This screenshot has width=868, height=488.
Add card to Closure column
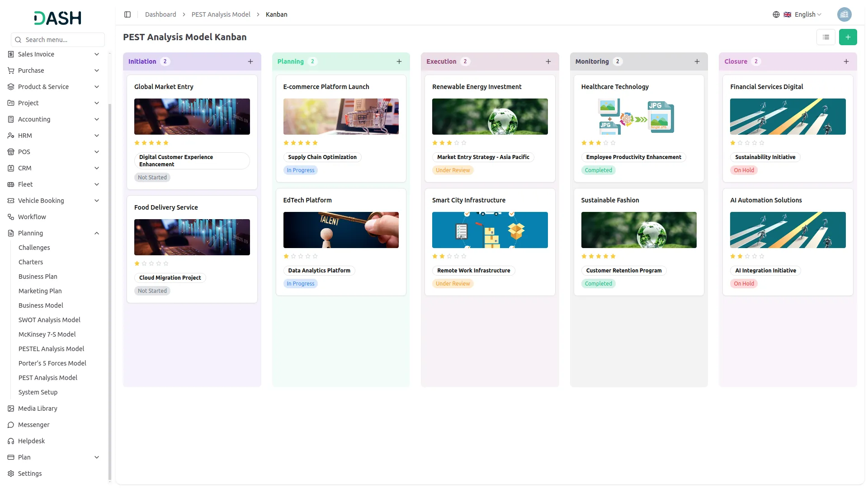click(846, 61)
